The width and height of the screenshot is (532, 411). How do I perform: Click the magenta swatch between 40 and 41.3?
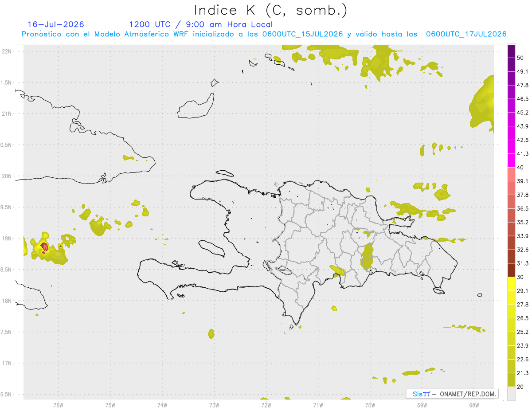point(511,160)
